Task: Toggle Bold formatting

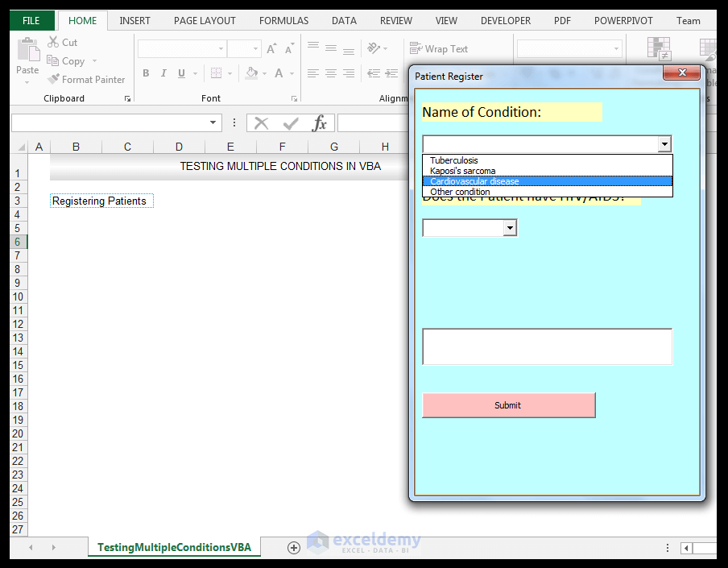Action: tap(146, 73)
